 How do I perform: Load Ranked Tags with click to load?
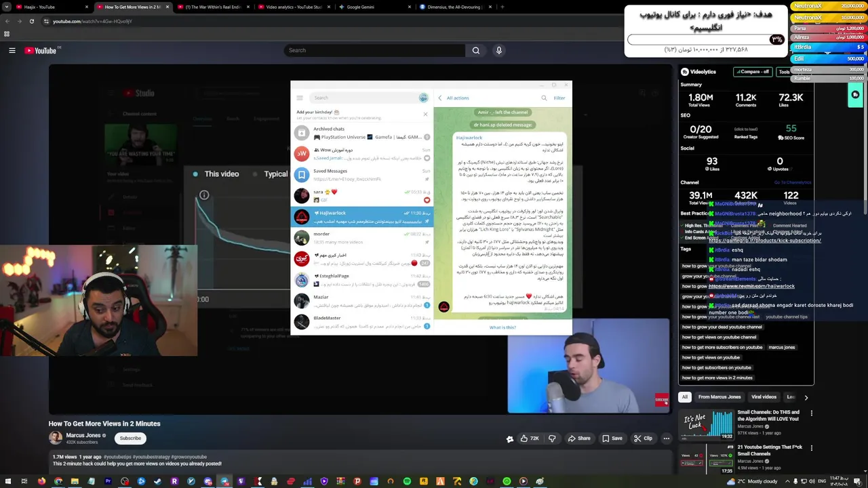tap(746, 129)
